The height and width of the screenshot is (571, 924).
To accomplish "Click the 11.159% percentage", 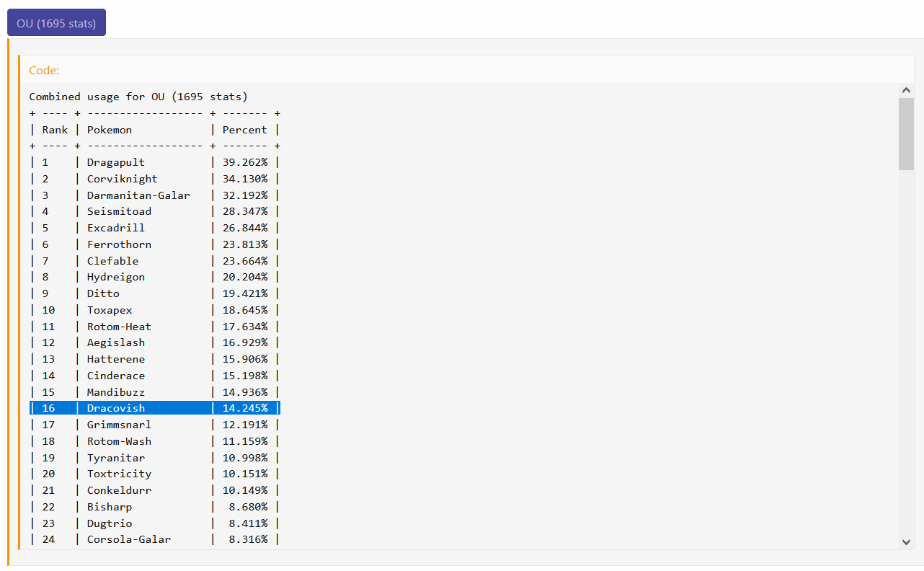I will (245, 441).
